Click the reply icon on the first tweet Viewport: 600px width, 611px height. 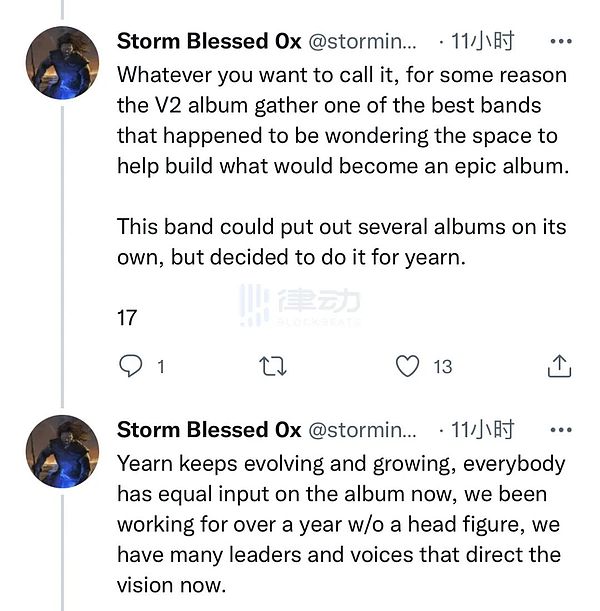tap(131, 367)
